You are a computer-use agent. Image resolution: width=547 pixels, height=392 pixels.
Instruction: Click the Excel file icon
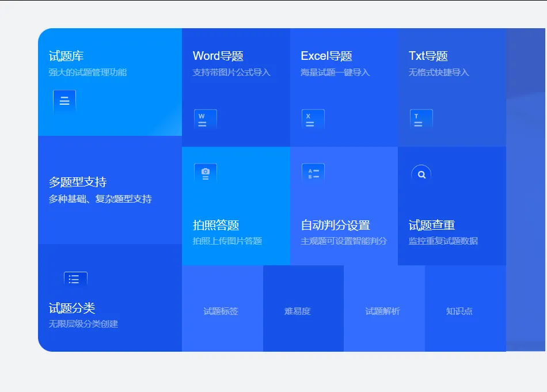tap(313, 120)
